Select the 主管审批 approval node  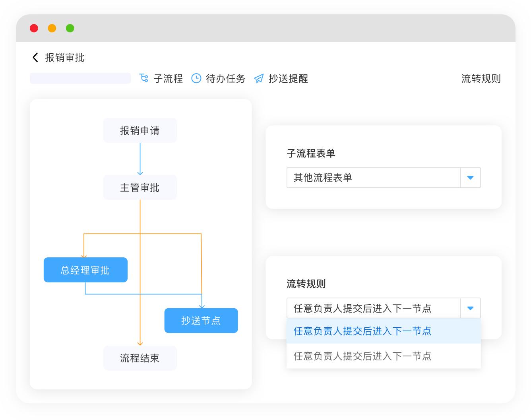pyautogui.click(x=140, y=187)
